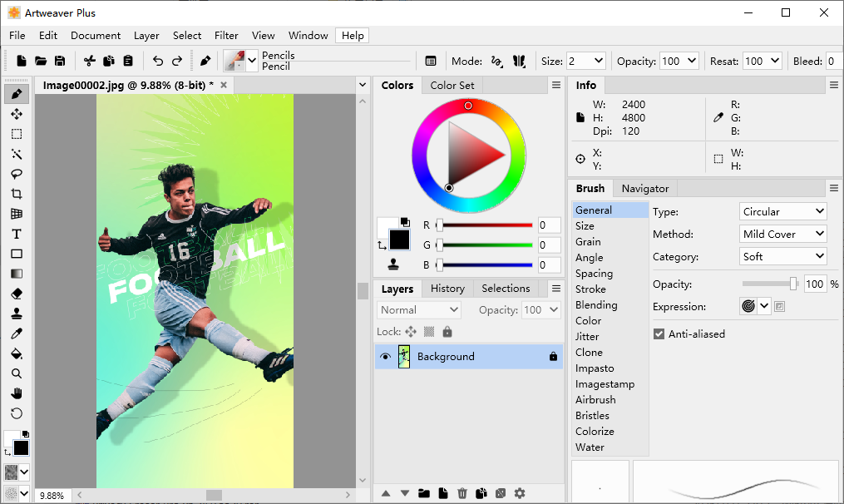The height and width of the screenshot is (504, 844).
Task: Pick the Paint Bucket fill tool
Action: (x=16, y=353)
